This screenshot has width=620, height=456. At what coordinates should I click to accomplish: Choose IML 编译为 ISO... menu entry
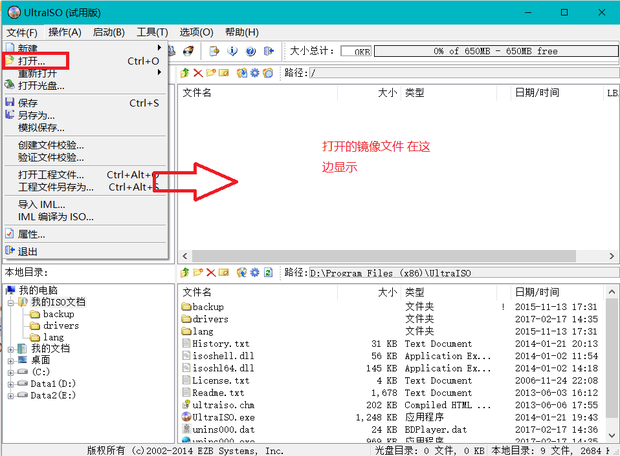click(x=85, y=217)
